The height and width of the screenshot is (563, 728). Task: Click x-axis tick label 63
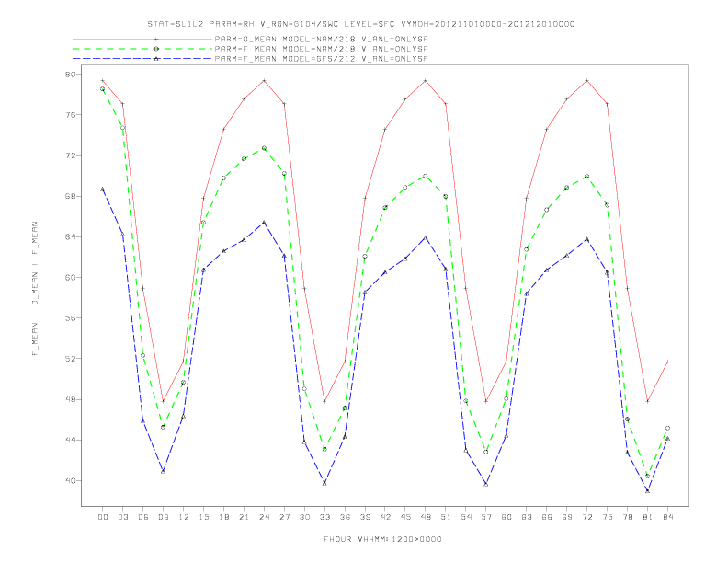527,517
